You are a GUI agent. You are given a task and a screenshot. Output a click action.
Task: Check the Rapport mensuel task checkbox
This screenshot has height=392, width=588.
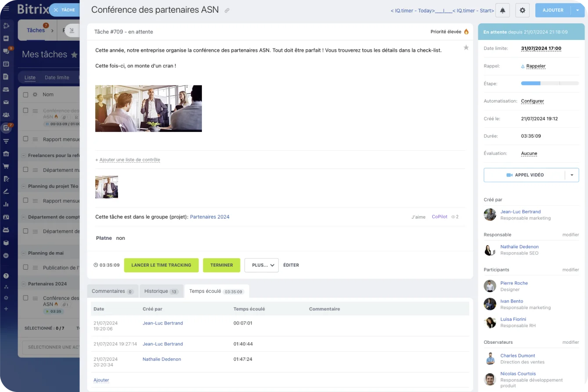coord(25,139)
